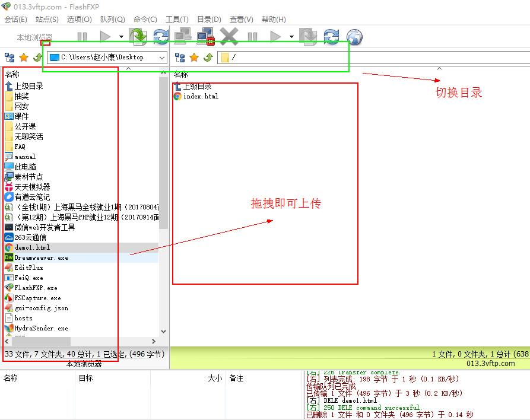This screenshot has height=420, width=530.
Task: Open dropdown arrow beside left play button
Action: 121,37
